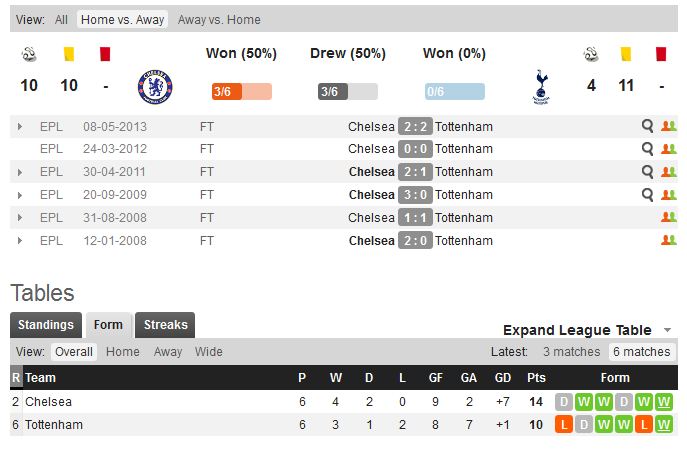Viewport: 687px width, 457px height.
Task: Expand the 08-05-2013 match row arrow
Action: pos(20,127)
